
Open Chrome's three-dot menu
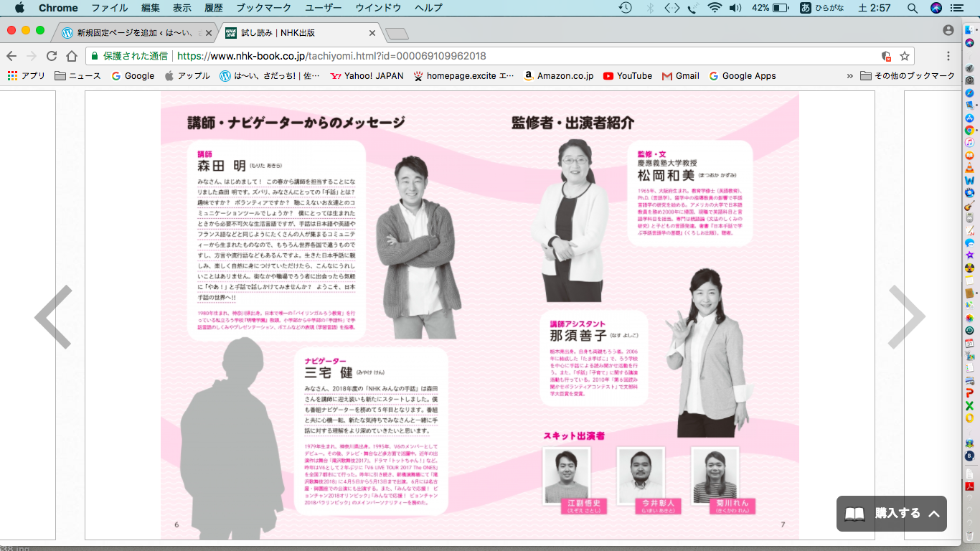(x=948, y=56)
